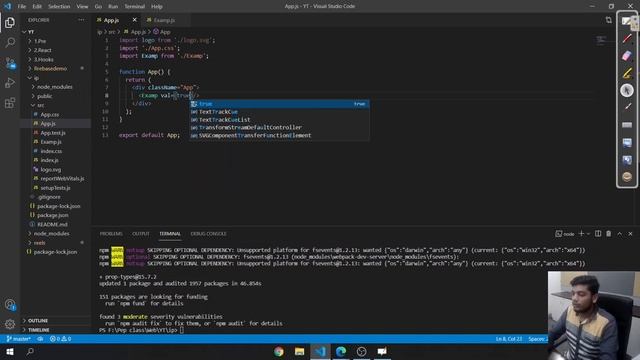Open the Selection menu
Viewport: 640px width, 360px height.
[59, 7]
